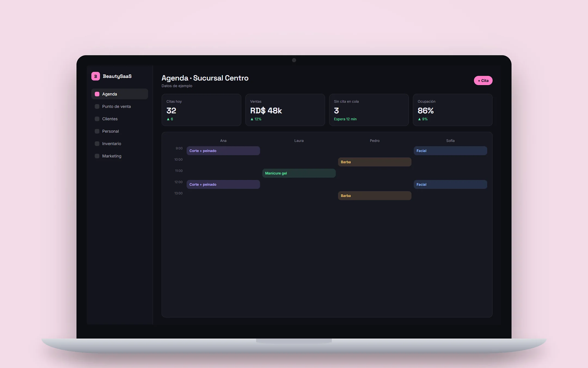The height and width of the screenshot is (368, 588).
Task: Open Sofía's 12:00 Facial appointment
Action: point(450,184)
